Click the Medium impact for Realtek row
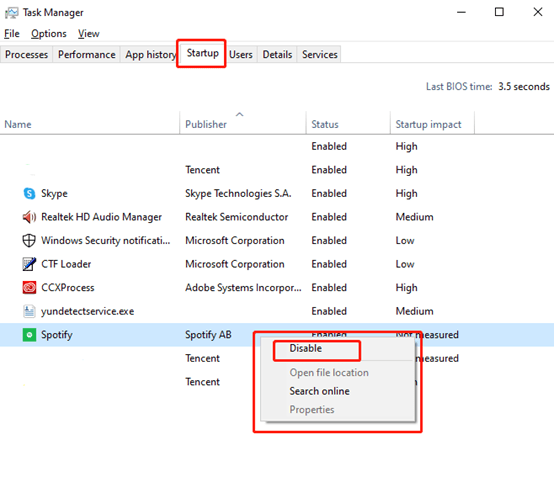Viewport: 554px width, 493px height. coord(414,217)
